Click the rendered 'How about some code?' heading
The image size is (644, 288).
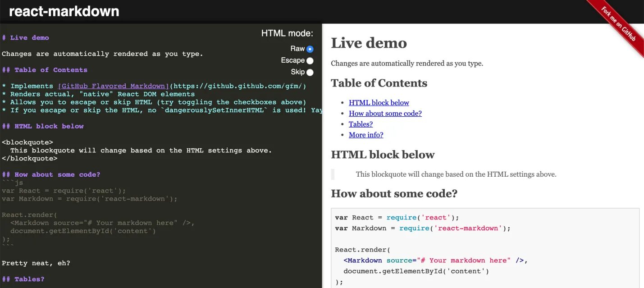click(x=394, y=194)
